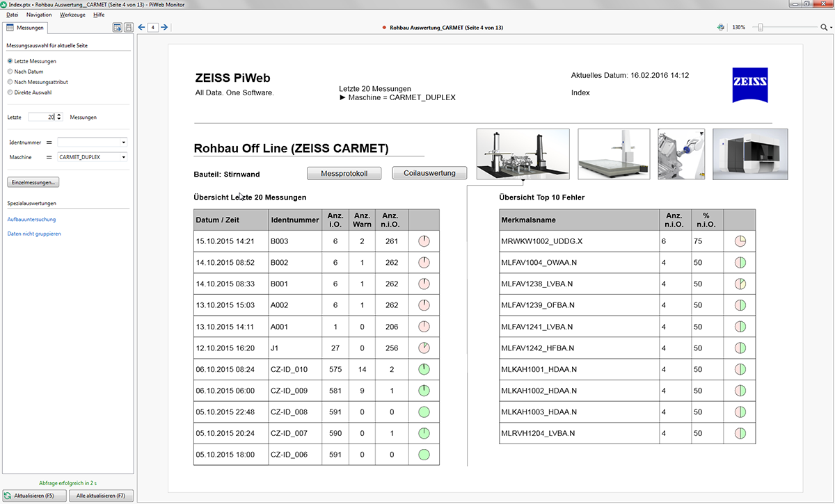
Task: Click the pie icon for MLFAV1241_LVBA.N
Action: point(740,327)
